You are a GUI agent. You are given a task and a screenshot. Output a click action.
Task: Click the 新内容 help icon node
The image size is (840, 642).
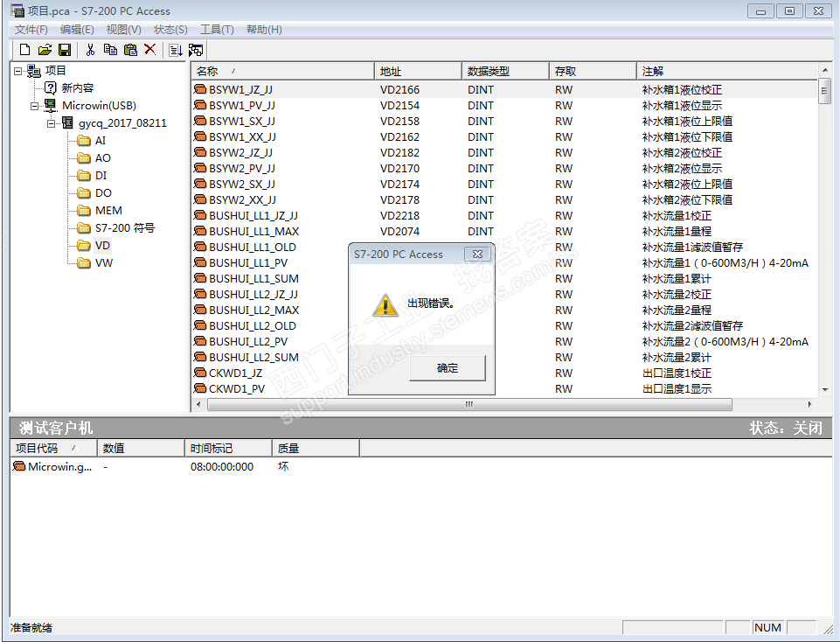[51, 87]
